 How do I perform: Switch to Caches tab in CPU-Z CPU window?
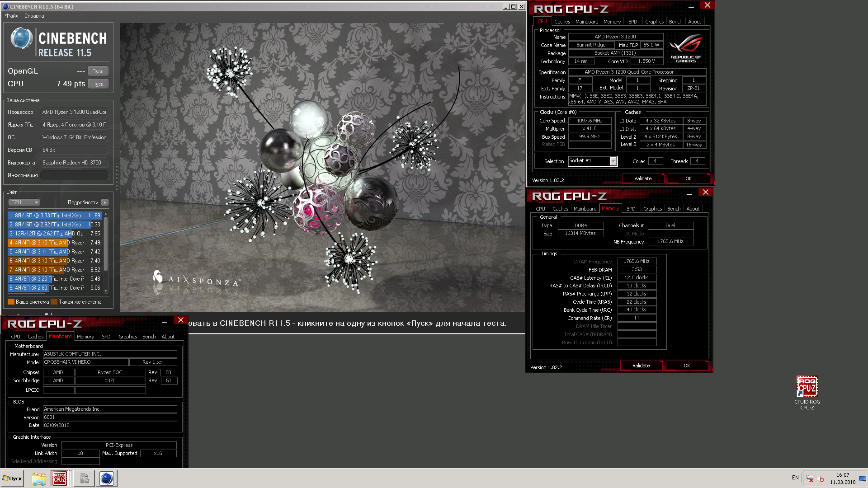(562, 22)
